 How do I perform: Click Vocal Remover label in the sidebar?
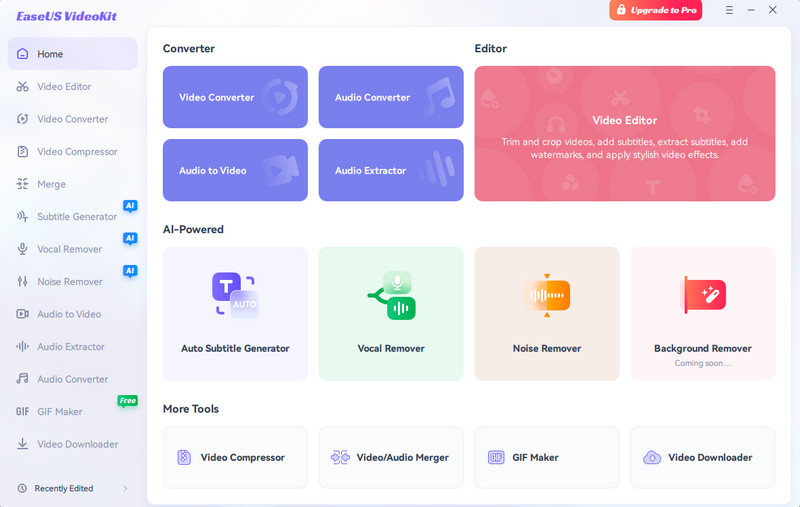tap(69, 249)
